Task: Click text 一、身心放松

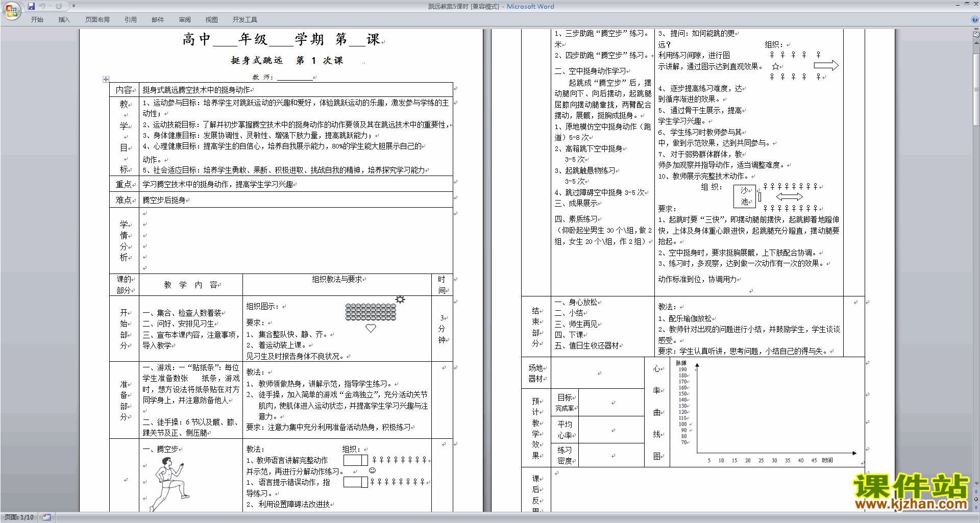Action: (576, 302)
